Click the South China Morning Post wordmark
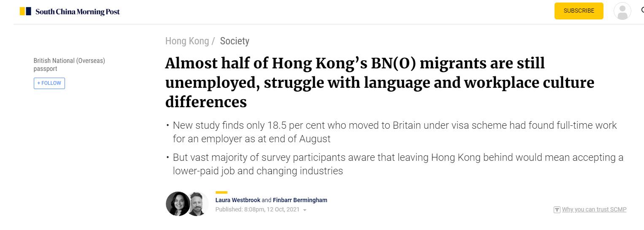The height and width of the screenshot is (230, 644). click(78, 12)
